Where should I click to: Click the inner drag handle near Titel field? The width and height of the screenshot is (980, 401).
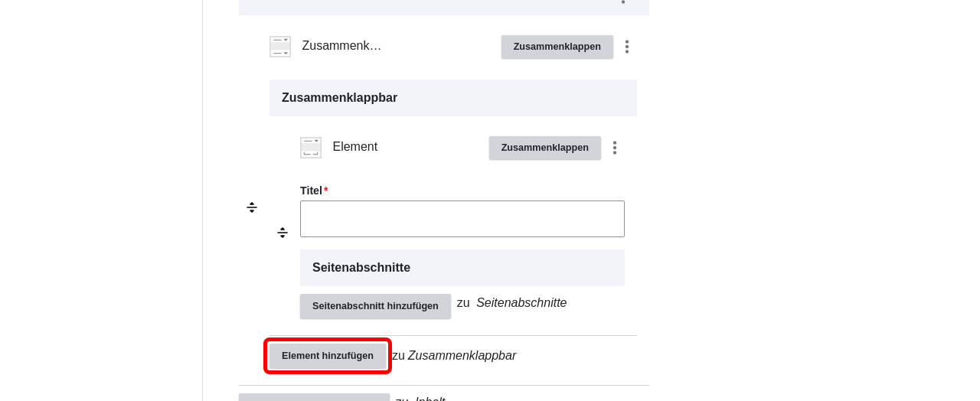tap(283, 233)
